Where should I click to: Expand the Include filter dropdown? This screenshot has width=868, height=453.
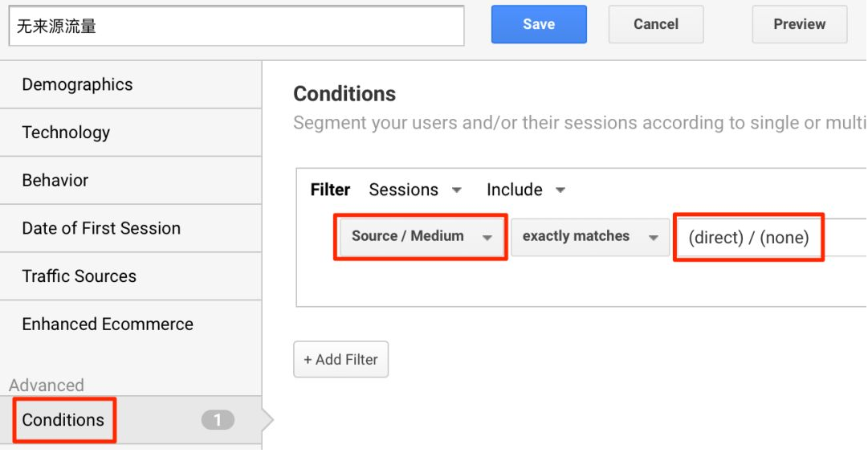pyautogui.click(x=525, y=190)
